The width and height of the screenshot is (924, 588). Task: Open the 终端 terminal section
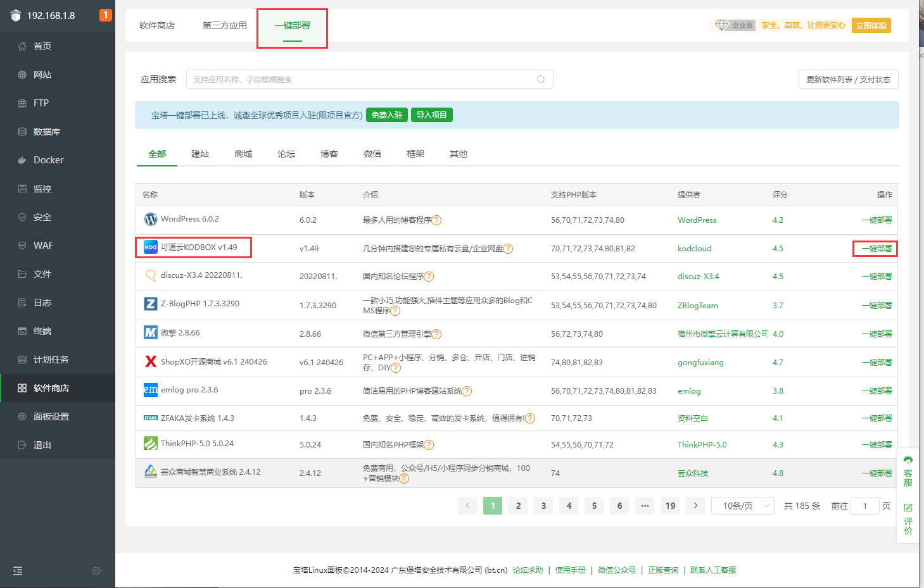[57, 331]
